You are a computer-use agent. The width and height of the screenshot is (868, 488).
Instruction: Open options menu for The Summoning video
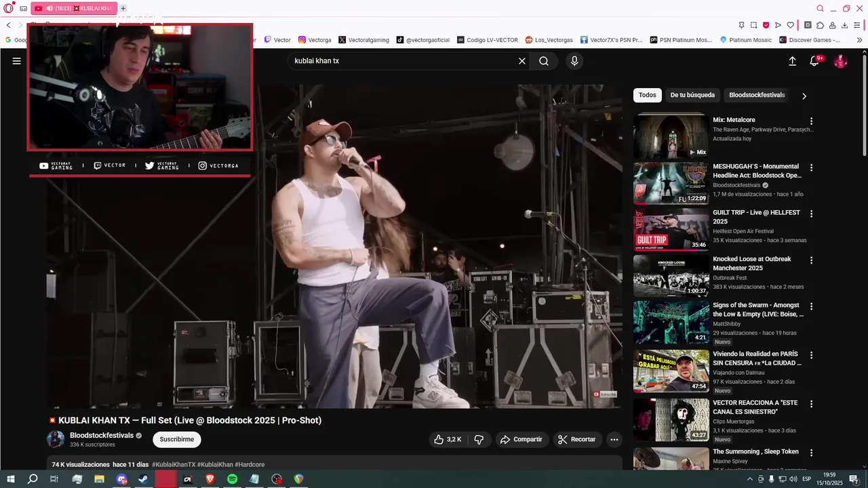[811, 453]
